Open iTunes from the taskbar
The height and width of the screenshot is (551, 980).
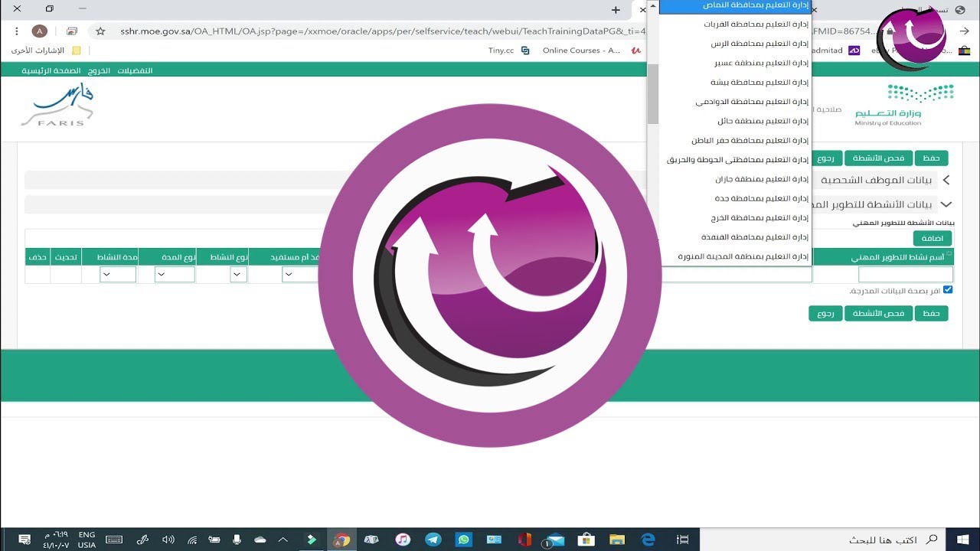403,540
